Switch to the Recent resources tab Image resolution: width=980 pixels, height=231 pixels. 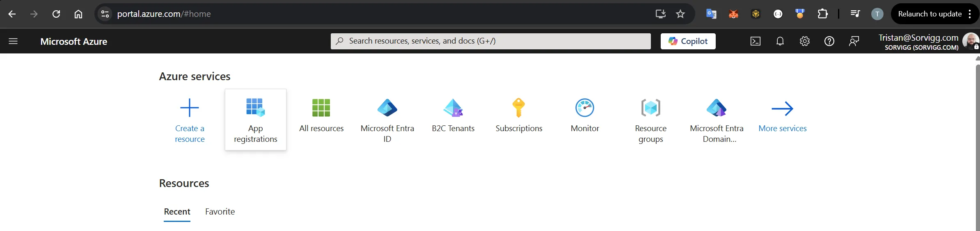coord(177,212)
